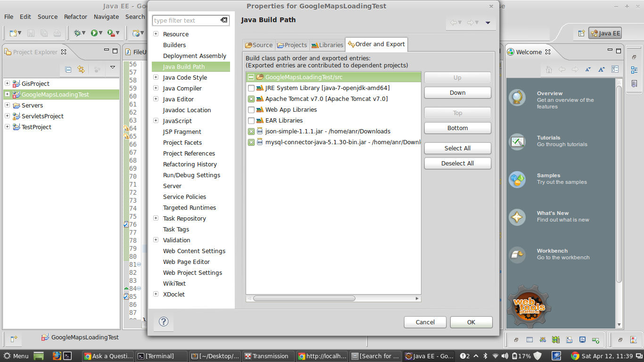Click the What's New star icon
Screen dimensions: 644x362
click(517, 217)
